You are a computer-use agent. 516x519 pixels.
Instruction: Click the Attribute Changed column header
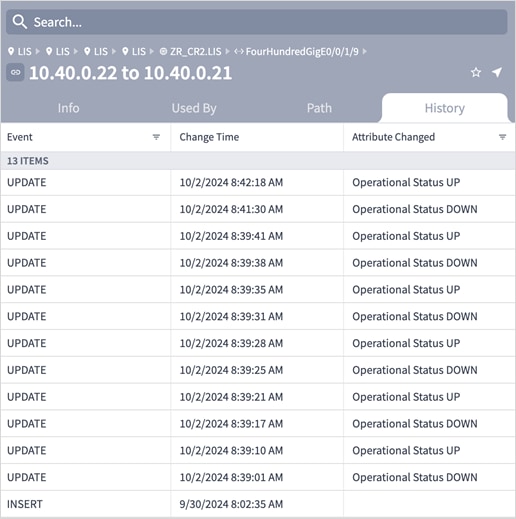429,137
